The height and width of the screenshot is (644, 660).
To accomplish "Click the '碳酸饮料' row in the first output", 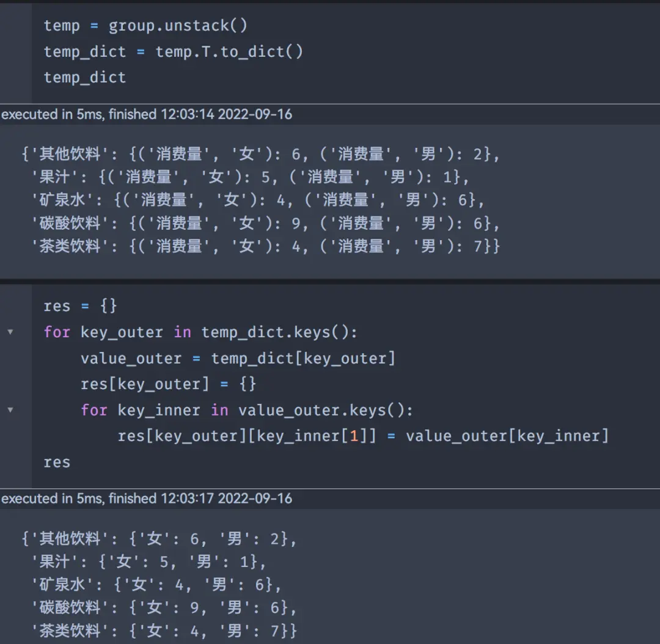I will pyautogui.click(x=266, y=223).
